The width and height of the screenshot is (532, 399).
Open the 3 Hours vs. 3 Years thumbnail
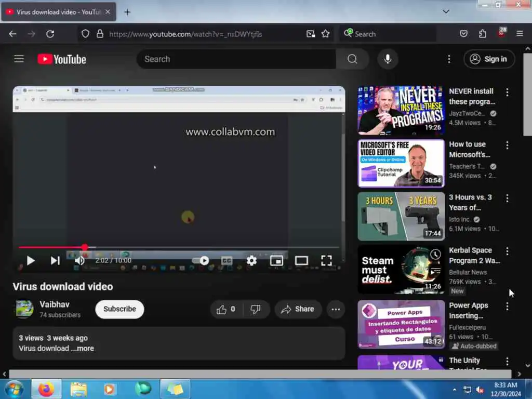click(401, 217)
